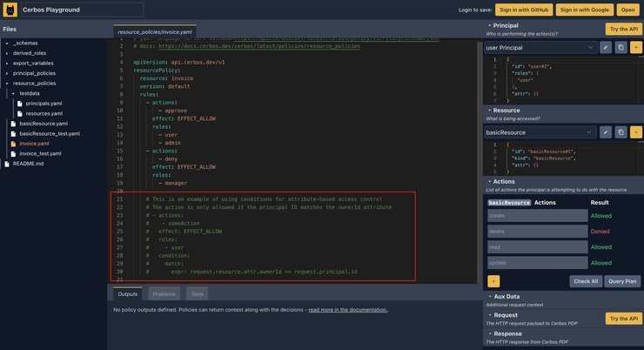Duplicate the user Principal with copy icon

click(621, 47)
